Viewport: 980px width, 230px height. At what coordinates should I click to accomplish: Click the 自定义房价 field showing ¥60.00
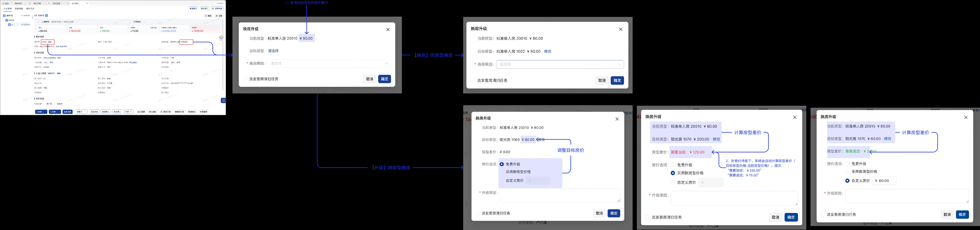tap(884, 181)
